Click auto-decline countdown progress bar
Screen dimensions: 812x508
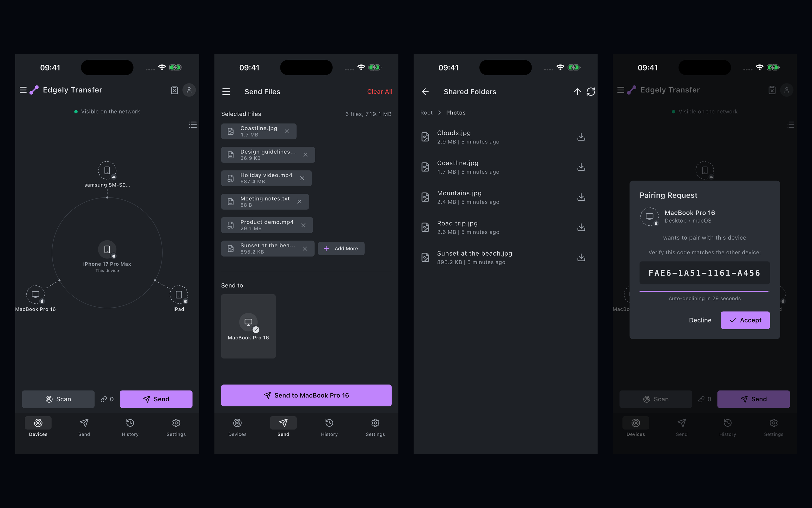point(704,292)
